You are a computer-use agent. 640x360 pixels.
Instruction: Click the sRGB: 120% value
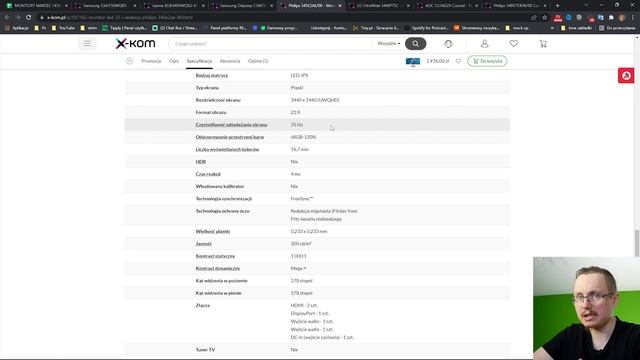tap(303, 137)
